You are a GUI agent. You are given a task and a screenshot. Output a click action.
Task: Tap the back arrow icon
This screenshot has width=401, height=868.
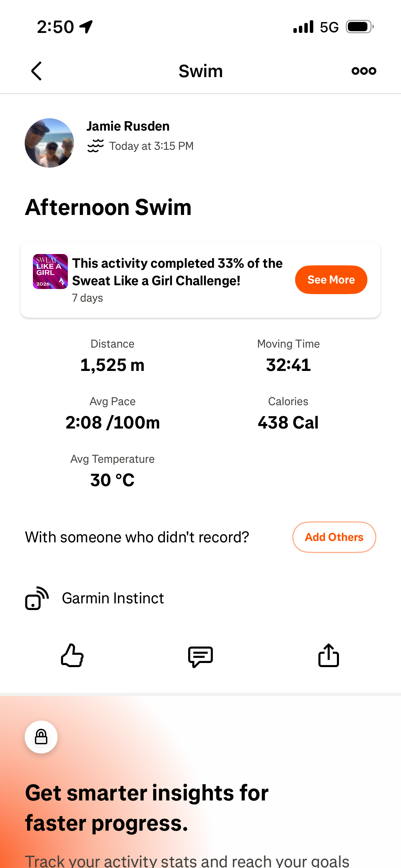tap(36, 71)
